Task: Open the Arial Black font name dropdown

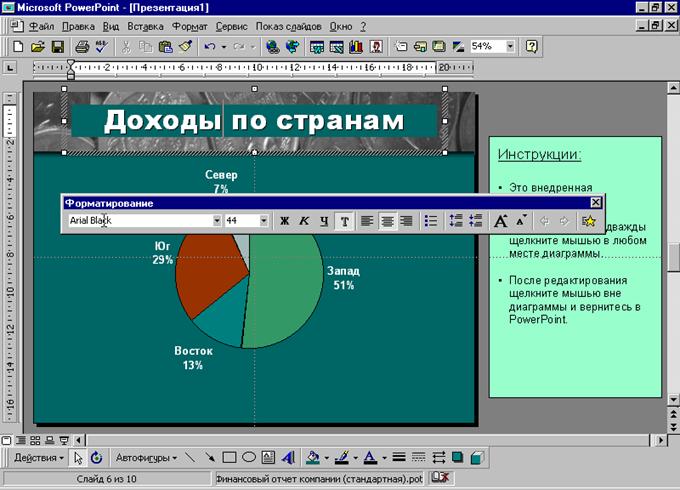Action: tap(216, 221)
